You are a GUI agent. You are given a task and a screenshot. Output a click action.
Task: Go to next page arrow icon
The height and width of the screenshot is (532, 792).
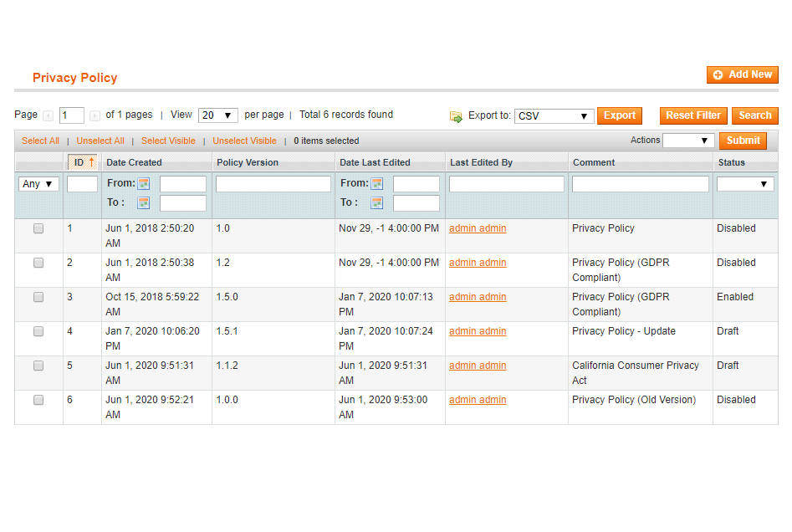click(95, 115)
